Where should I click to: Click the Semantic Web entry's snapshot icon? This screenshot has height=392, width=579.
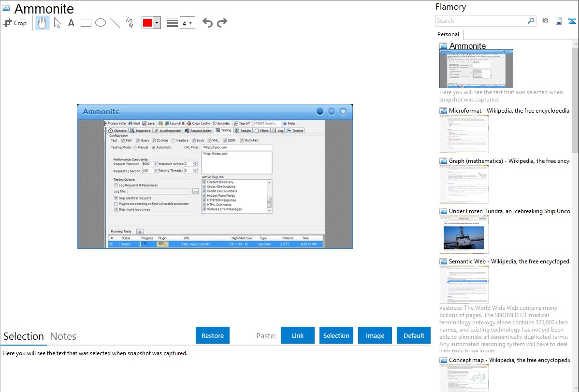coord(443,261)
